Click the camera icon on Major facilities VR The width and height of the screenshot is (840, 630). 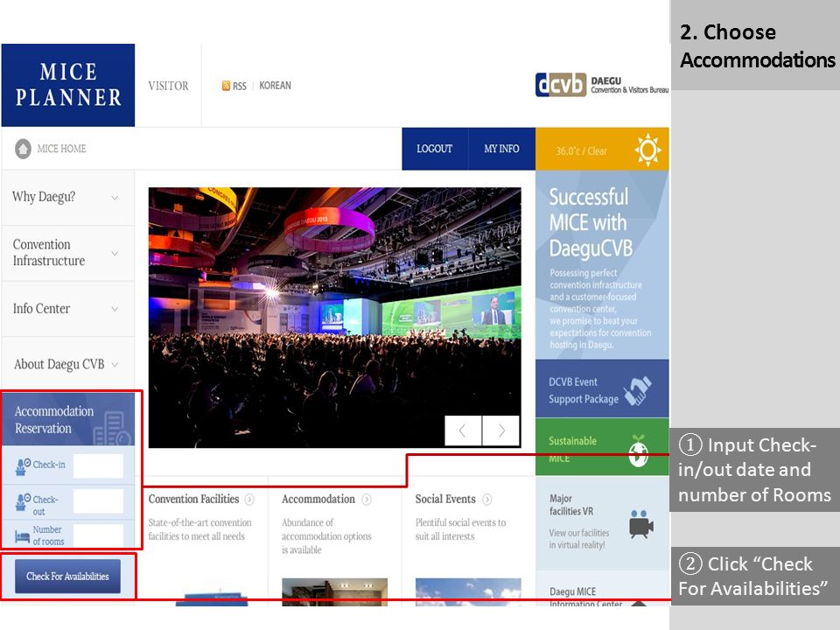coord(641,524)
